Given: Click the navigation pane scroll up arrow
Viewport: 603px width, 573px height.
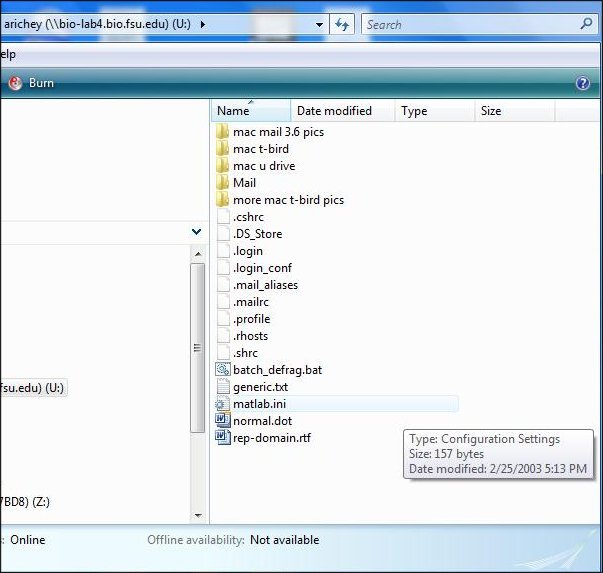Looking at the screenshot, I should point(198,254).
